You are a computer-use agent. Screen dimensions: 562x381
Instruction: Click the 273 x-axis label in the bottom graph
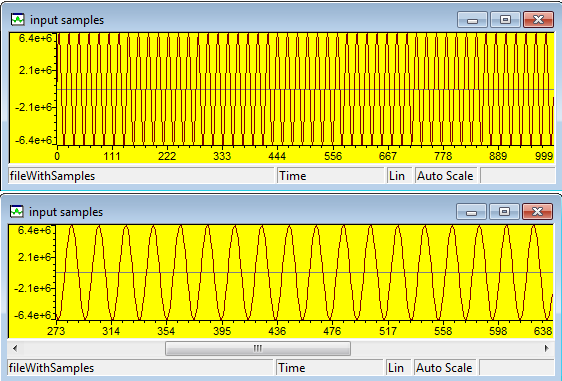pos(56,331)
